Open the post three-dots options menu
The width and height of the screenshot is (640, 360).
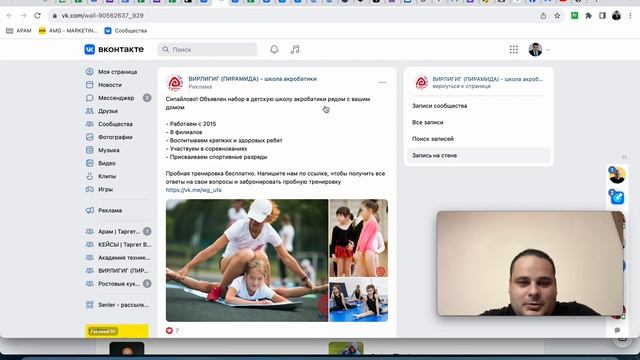point(382,82)
